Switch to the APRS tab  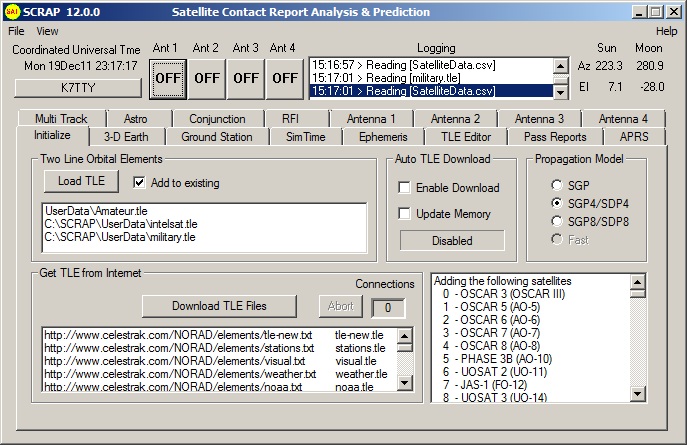(x=634, y=137)
